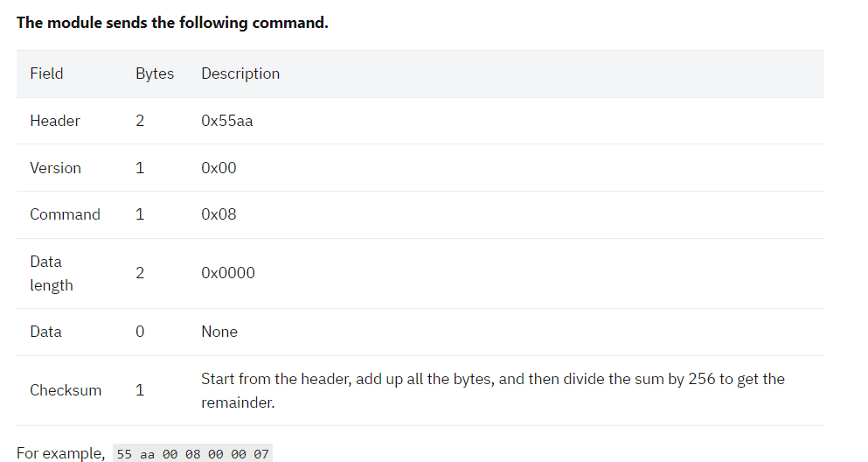Click the Version value 0x00
This screenshot has width=868, height=462.
click(x=219, y=168)
